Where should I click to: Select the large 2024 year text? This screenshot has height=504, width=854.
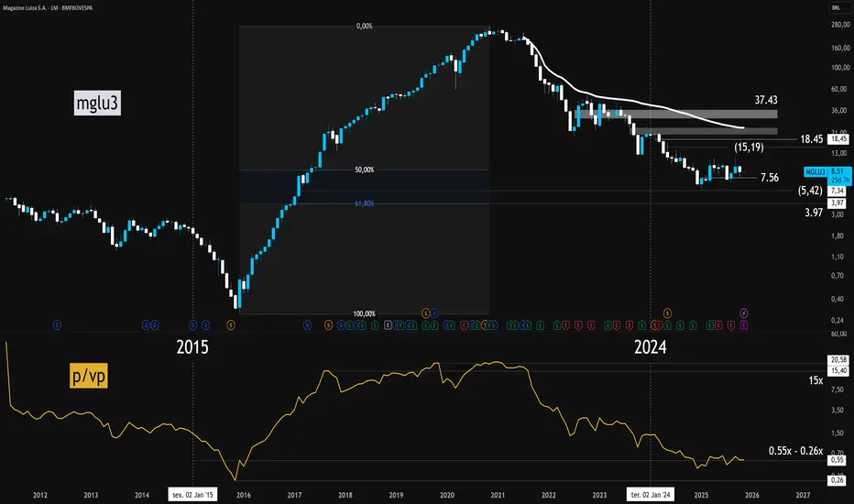pos(651,347)
